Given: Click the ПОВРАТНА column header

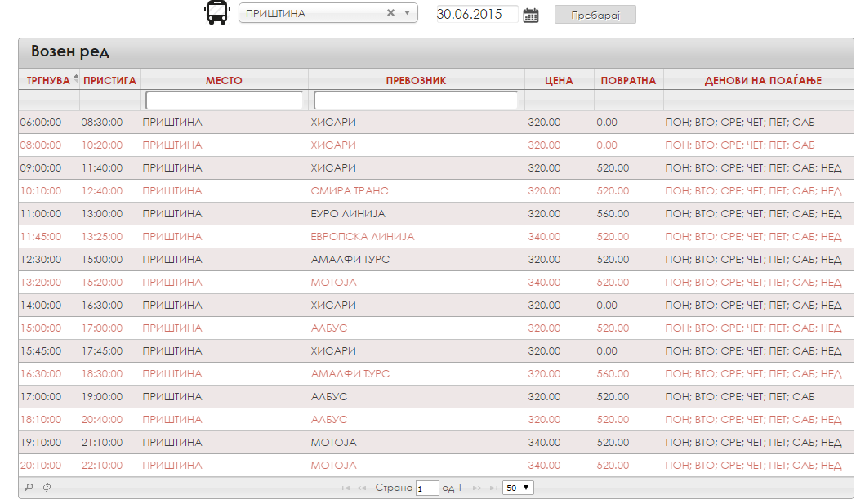Looking at the screenshot, I should [628, 81].
